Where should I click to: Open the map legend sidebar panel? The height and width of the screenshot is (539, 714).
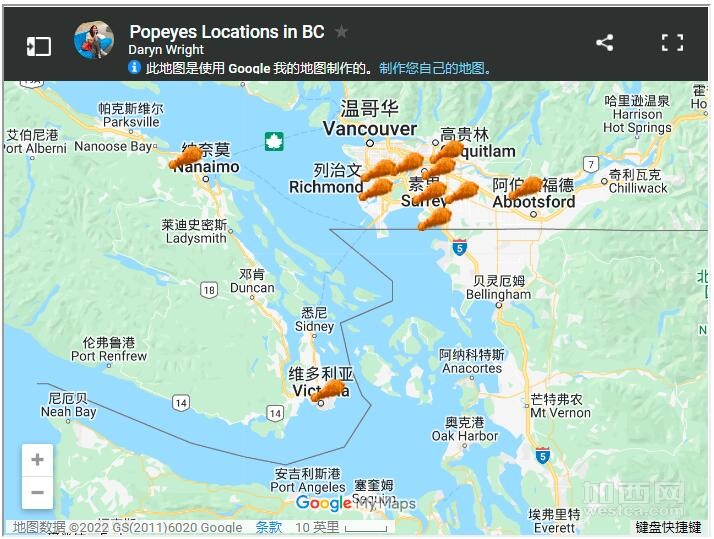39,46
